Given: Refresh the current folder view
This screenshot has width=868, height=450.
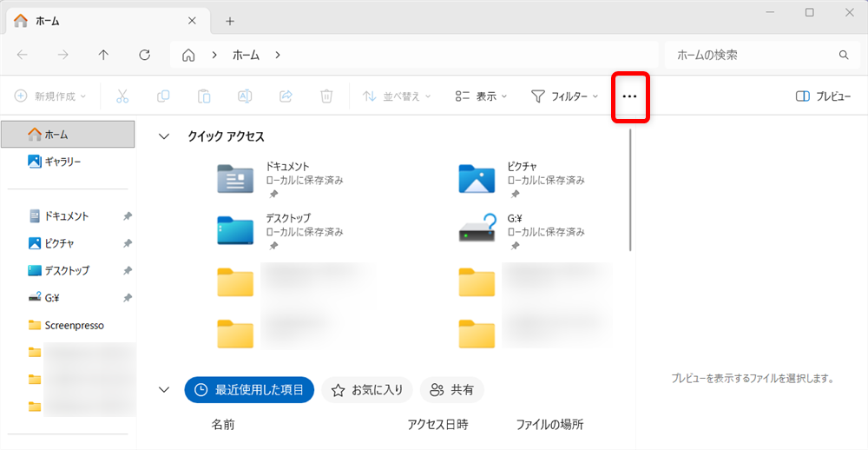Looking at the screenshot, I should coord(144,55).
